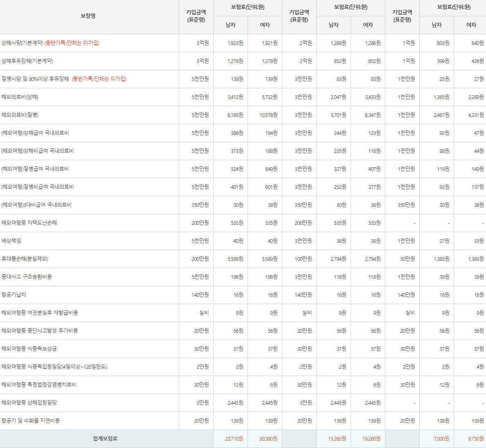Select the total premium 30,380원

point(268,439)
